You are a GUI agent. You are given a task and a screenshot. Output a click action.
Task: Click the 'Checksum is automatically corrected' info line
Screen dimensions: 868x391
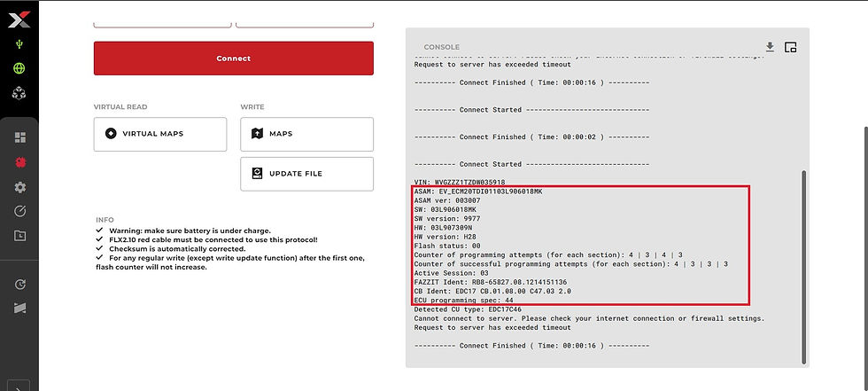(177, 249)
